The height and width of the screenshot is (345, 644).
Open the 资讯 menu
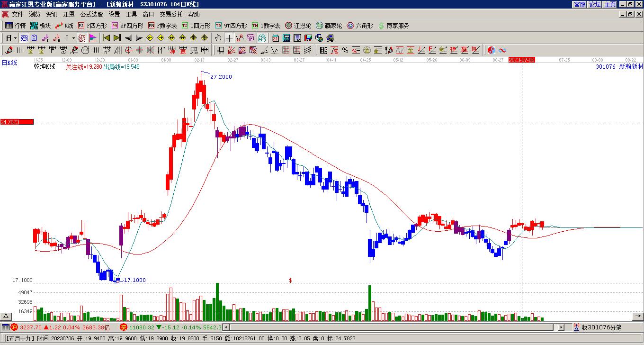point(52,15)
